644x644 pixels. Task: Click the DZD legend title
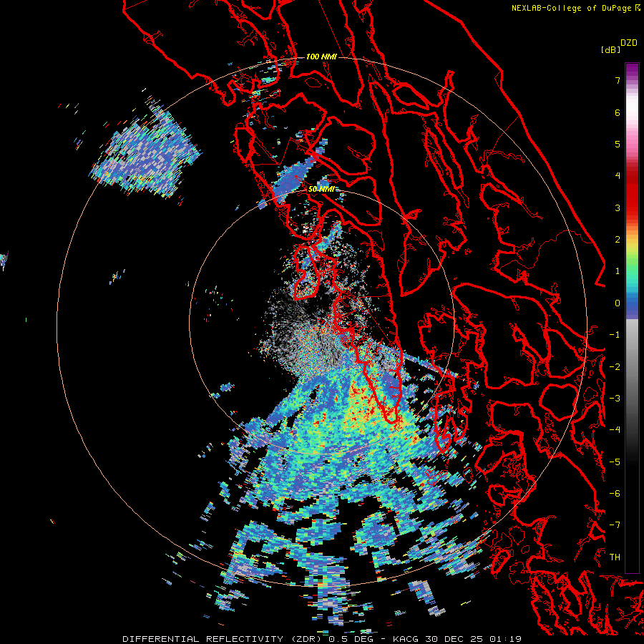(x=629, y=43)
